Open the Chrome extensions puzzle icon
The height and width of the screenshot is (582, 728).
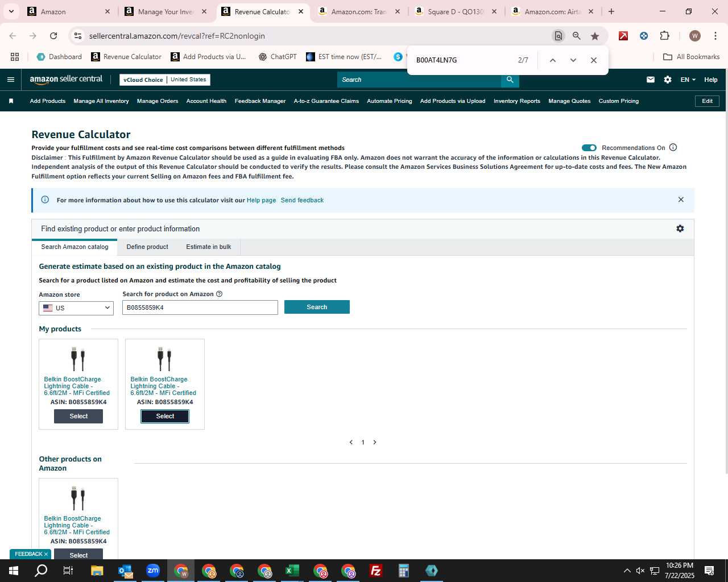pyautogui.click(x=664, y=36)
